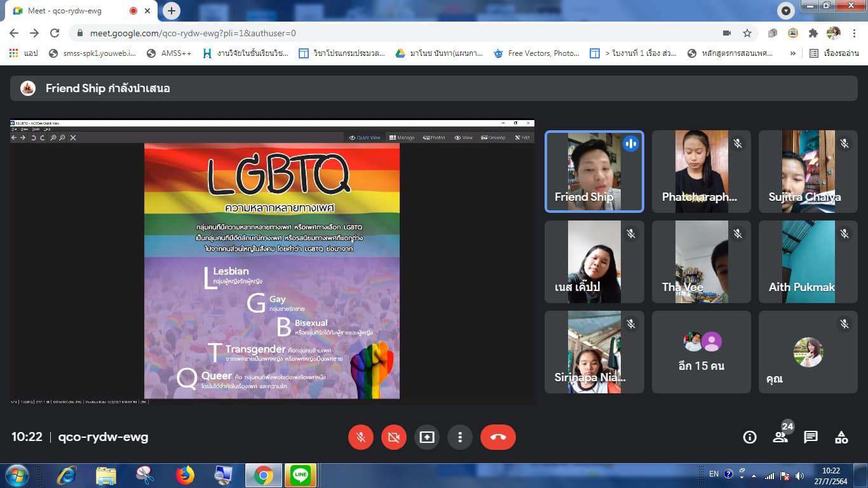
Task: Click the address bar URL field
Action: (x=381, y=33)
